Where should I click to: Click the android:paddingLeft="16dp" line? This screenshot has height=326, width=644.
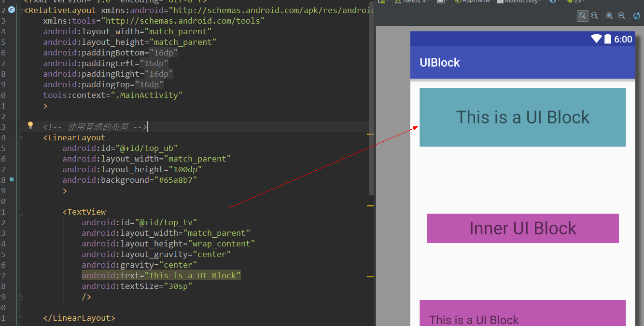point(106,63)
